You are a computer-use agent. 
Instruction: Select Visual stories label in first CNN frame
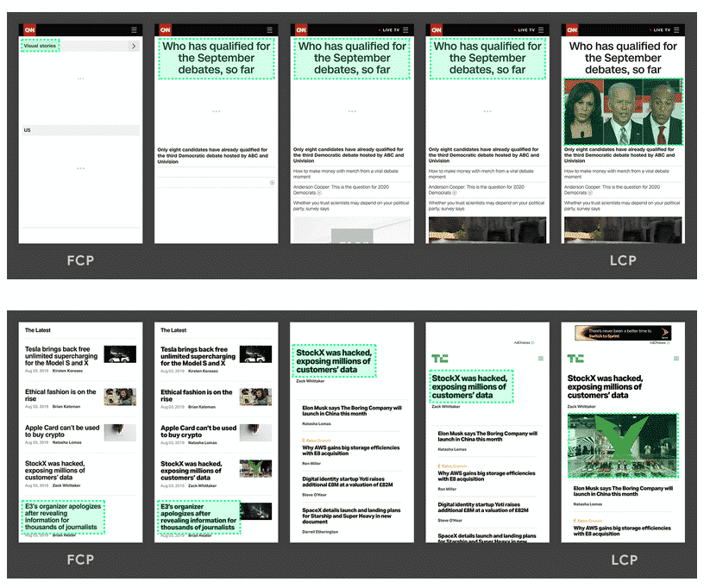coord(41,46)
